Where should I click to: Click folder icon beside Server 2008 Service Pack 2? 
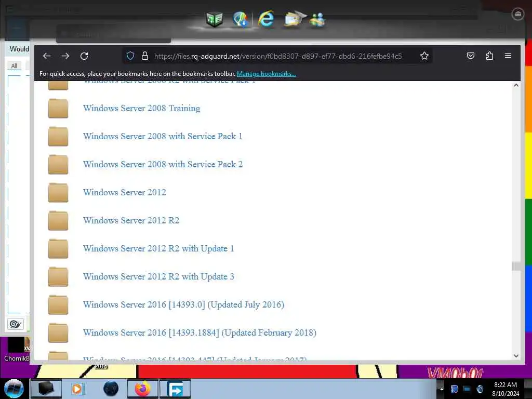click(58, 165)
